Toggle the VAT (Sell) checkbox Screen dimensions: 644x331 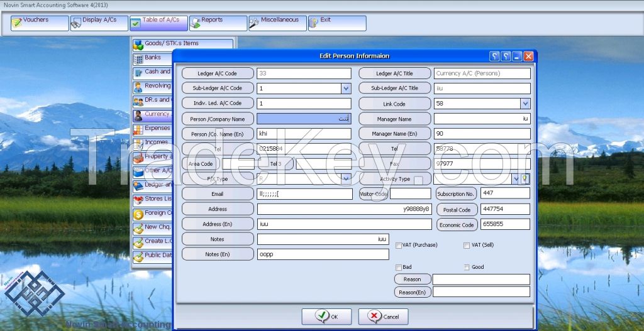pyautogui.click(x=467, y=246)
